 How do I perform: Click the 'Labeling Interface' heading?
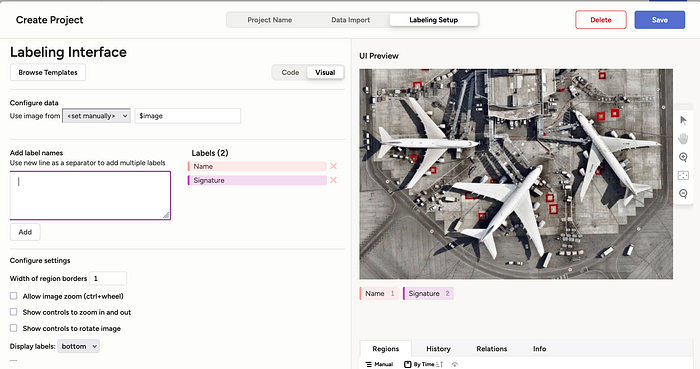tap(68, 52)
